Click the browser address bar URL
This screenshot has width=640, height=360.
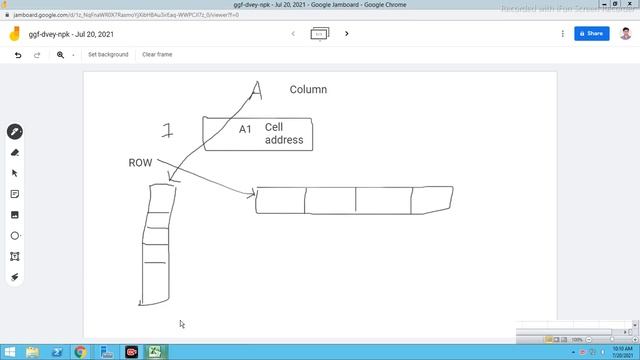pos(126,15)
